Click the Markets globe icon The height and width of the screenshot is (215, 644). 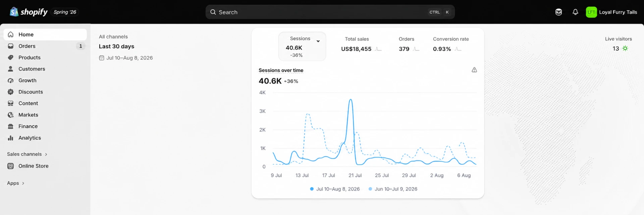pyautogui.click(x=11, y=115)
